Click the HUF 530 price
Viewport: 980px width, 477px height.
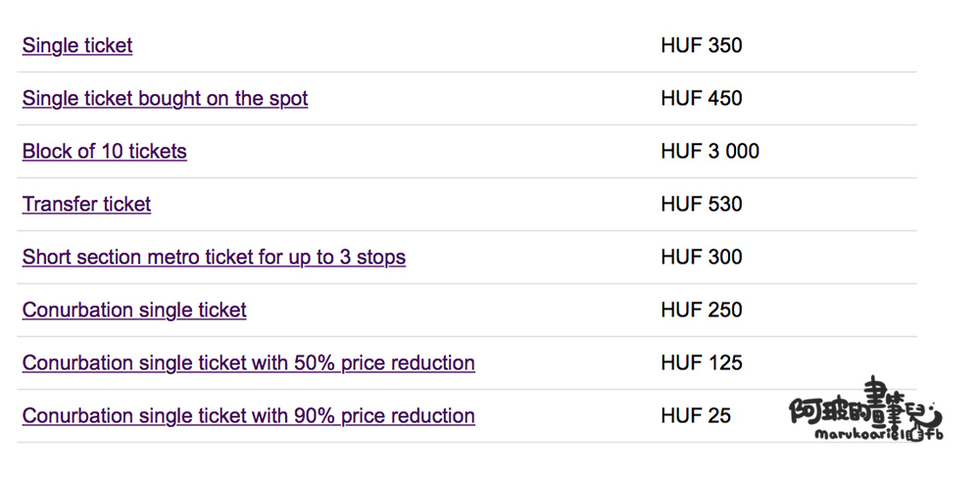click(702, 204)
